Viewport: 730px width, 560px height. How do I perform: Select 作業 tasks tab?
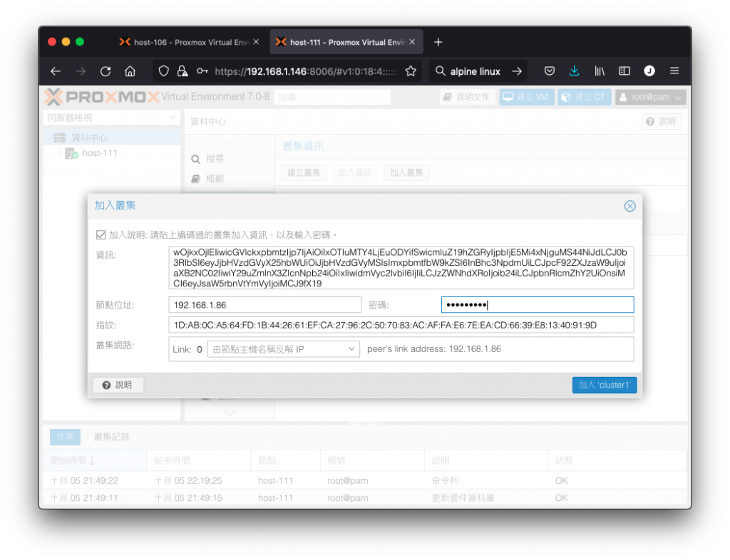coord(65,437)
